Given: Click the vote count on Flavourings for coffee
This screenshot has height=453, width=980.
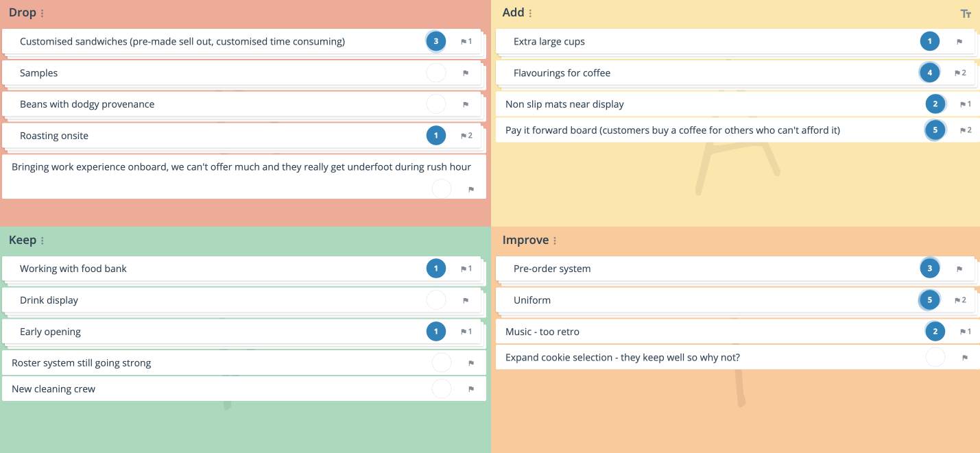Looking at the screenshot, I should click(x=930, y=73).
